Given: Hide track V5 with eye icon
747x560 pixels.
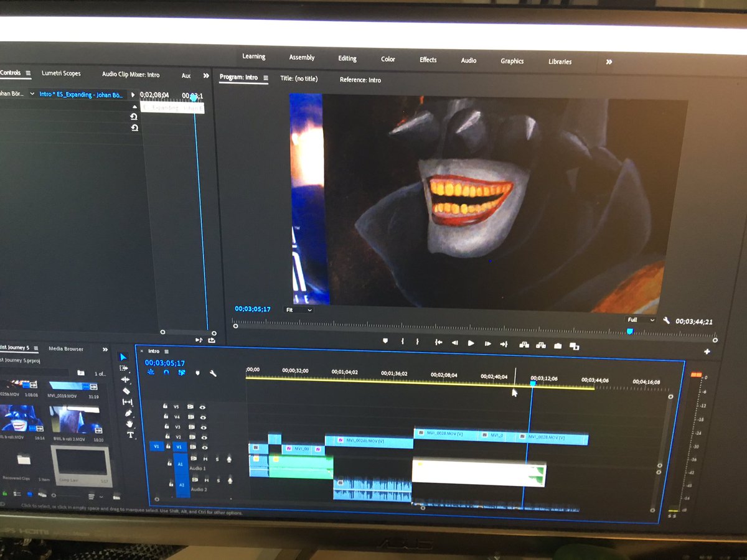Looking at the screenshot, I should [x=203, y=407].
